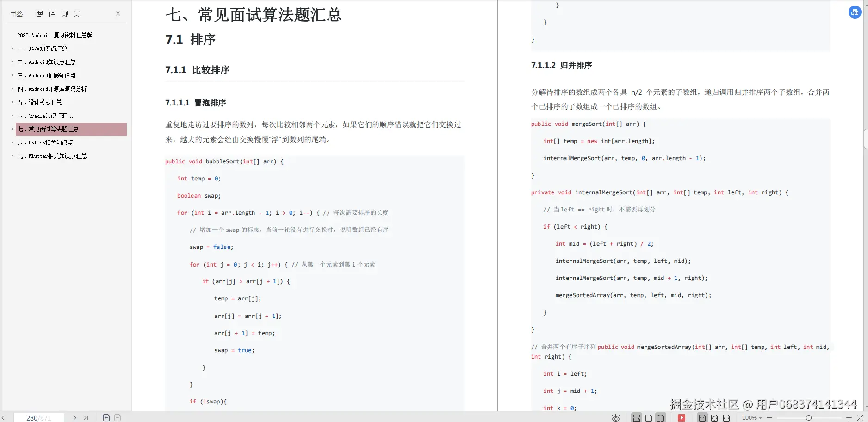Enable continuous scrolling layout

coord(637,418)
